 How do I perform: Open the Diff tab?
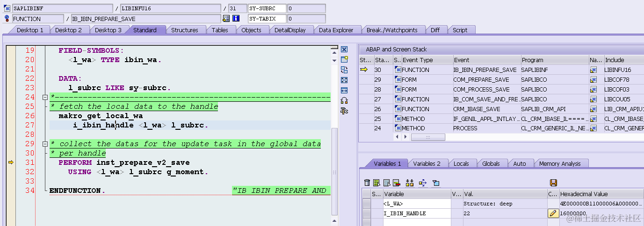[x=435, y=30]
